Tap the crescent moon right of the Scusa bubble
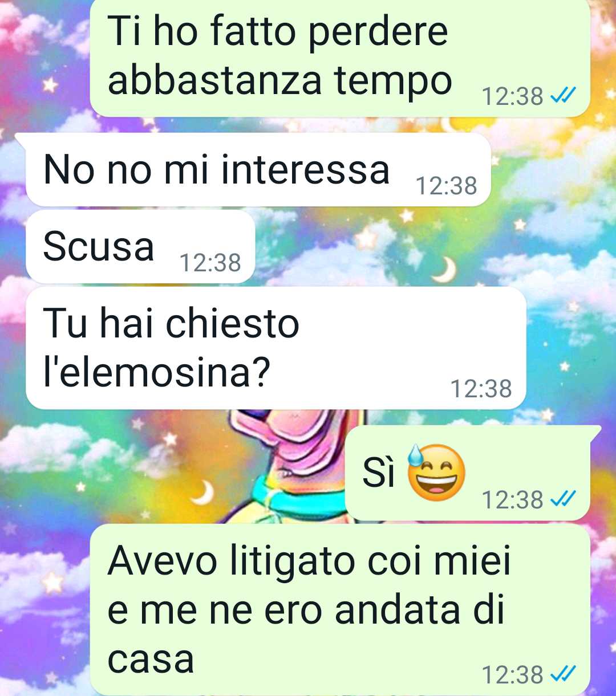Image resolution: width=616 pixels, height=696 pixels. (x=444, y=270)
